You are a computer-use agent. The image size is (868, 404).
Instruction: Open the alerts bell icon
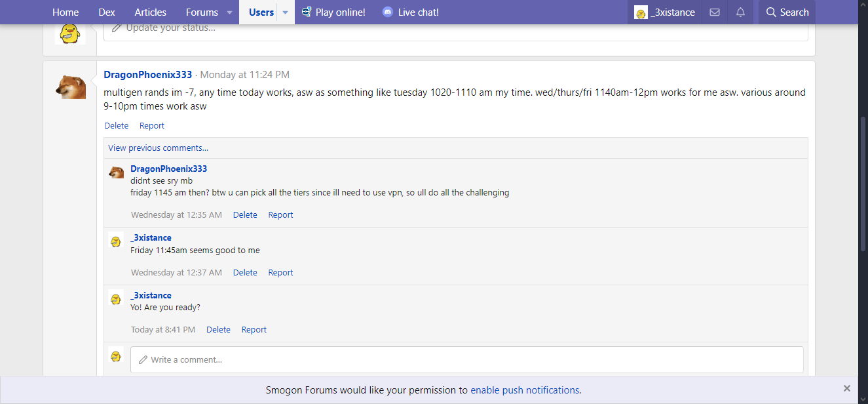pyautogui.click(x=740, y=12)
